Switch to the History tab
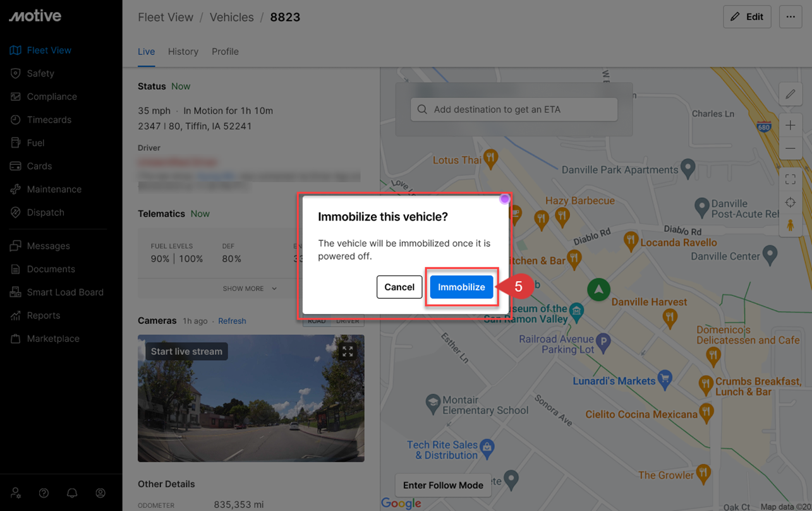Viewport: 812px width, 511px height. coord(183,52)
